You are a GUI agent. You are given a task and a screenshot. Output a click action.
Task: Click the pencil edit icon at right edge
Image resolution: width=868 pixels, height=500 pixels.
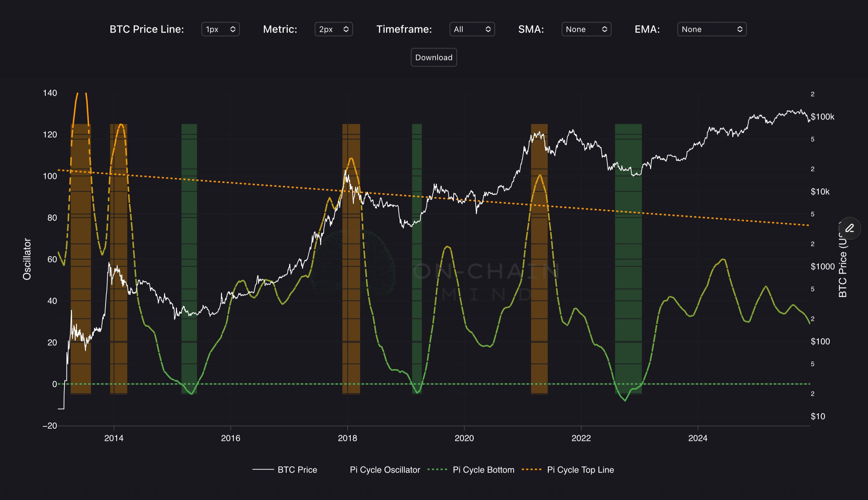point(850,228)
